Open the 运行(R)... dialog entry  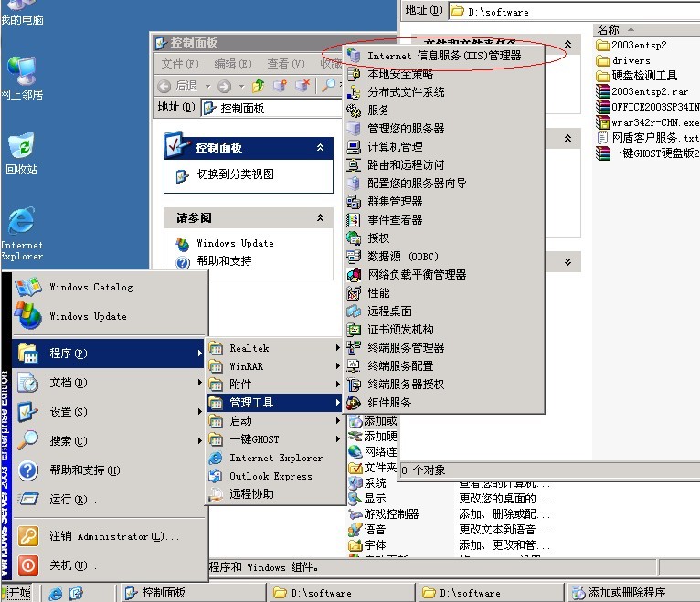click(x=109, y=499)
